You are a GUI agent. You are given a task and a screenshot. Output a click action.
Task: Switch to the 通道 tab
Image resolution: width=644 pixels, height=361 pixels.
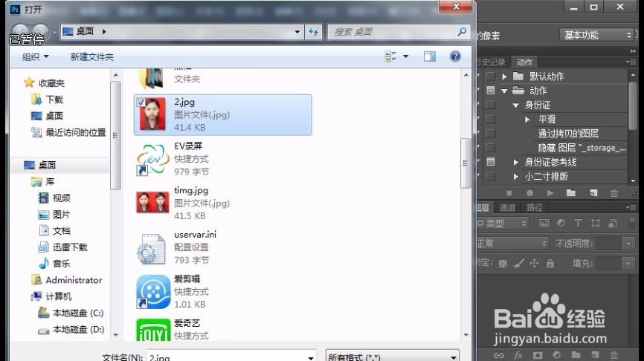point(507,207)
